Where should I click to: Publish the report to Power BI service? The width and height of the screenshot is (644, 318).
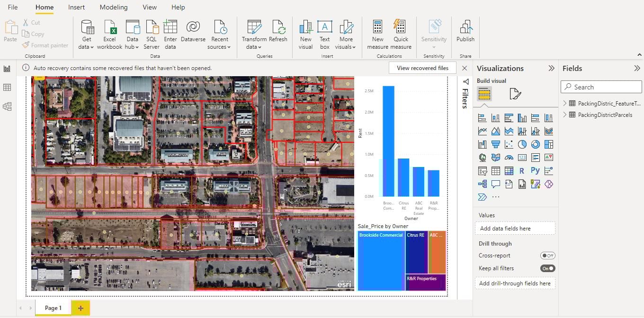465,33
